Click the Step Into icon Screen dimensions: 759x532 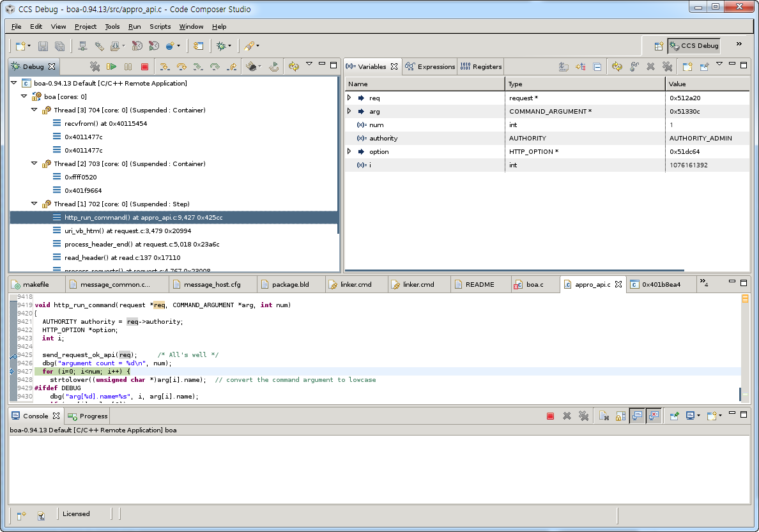tap(164, 66)
